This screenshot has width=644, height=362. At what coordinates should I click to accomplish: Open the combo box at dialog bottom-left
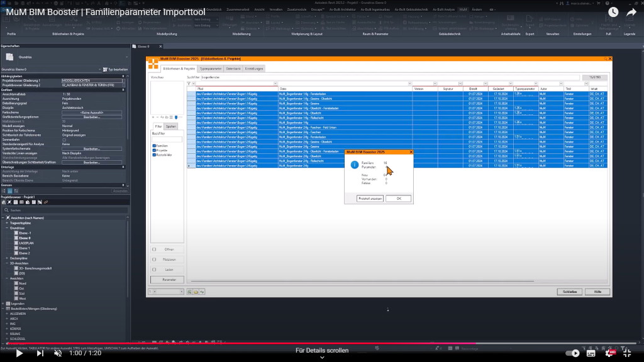pos(167,292)
